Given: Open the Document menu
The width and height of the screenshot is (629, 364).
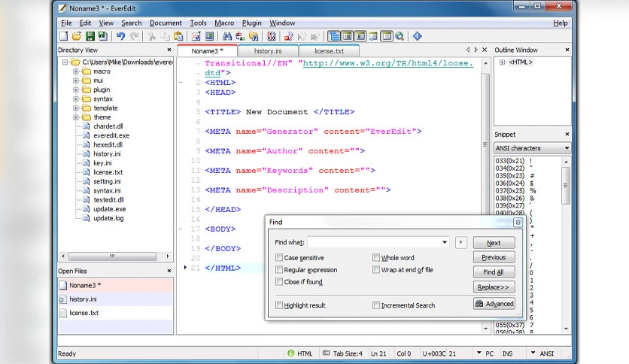Looking at the screenshot, I should click(166, 23).
